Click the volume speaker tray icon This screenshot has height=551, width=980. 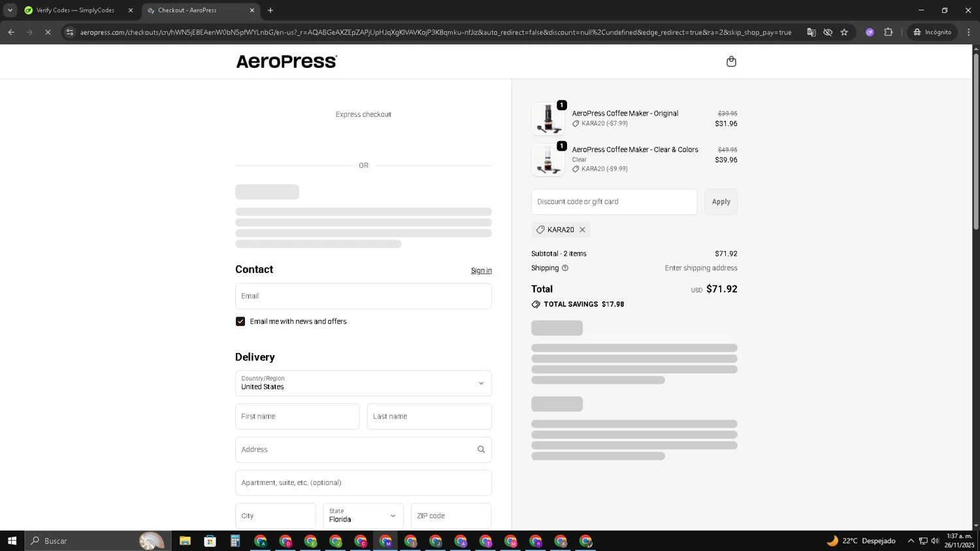coord(935,541)
